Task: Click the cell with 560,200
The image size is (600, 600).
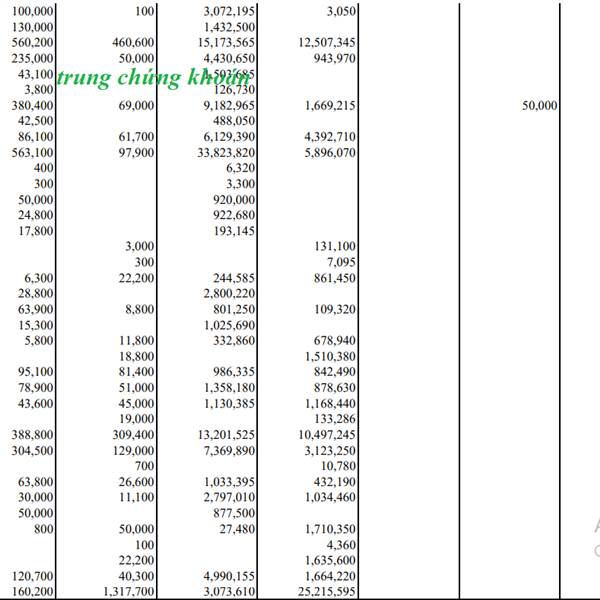Action: click(x=33, y=42)
